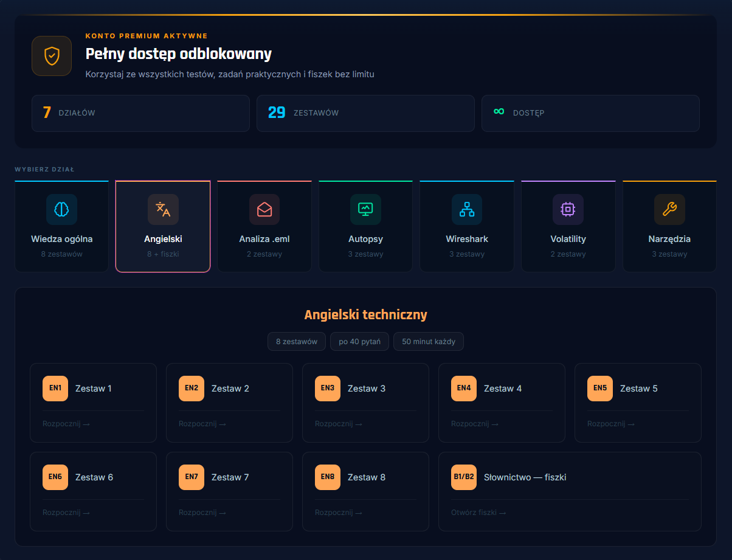Click the brain icon for Wiedza ogólna
The width and height of the screenshot is (732, 560).
tap(61, 209)
